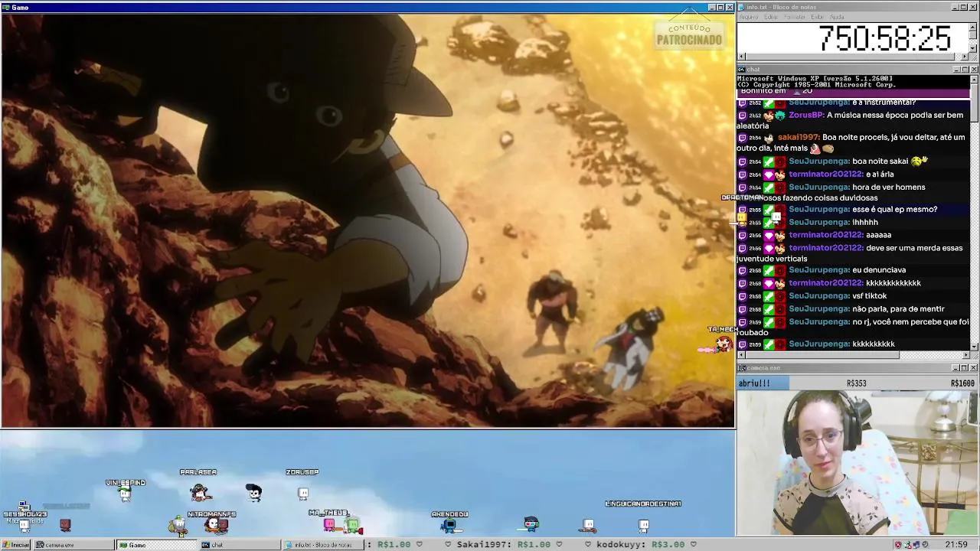Close the Game window
980x551 pixels.
(x=730, y=7)
